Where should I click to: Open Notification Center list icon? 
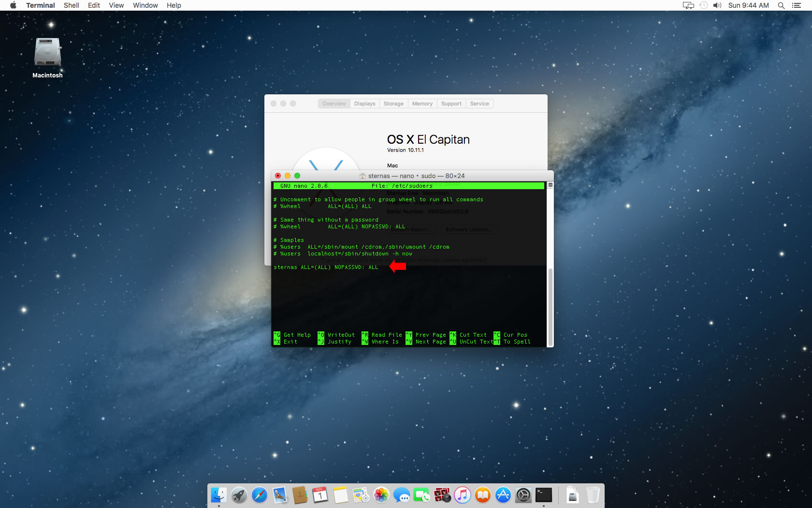pyautogui.click(x=797, y=5)
